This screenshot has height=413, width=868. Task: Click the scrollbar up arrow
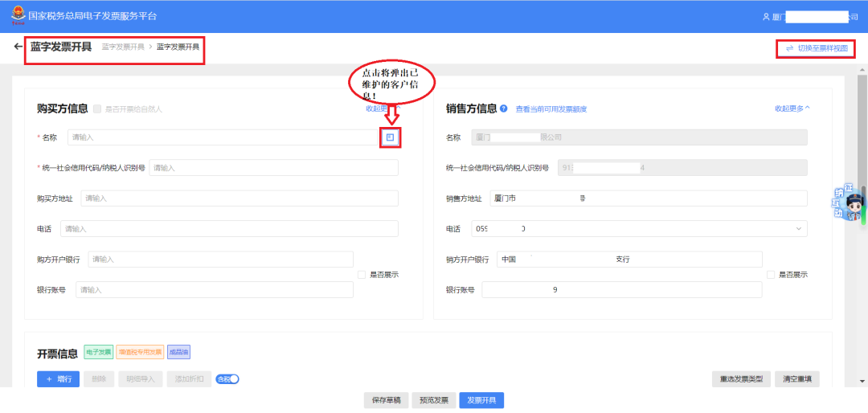click(x=862, y=71)
